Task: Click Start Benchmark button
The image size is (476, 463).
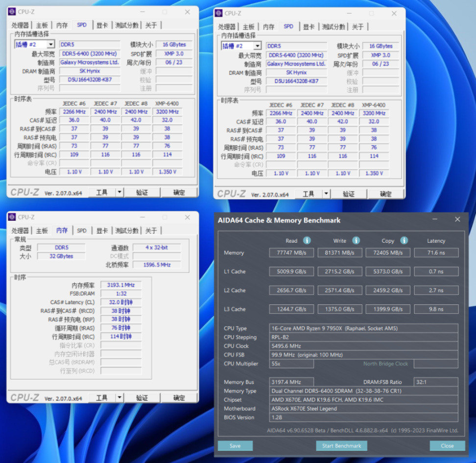Action: [341, 446]
